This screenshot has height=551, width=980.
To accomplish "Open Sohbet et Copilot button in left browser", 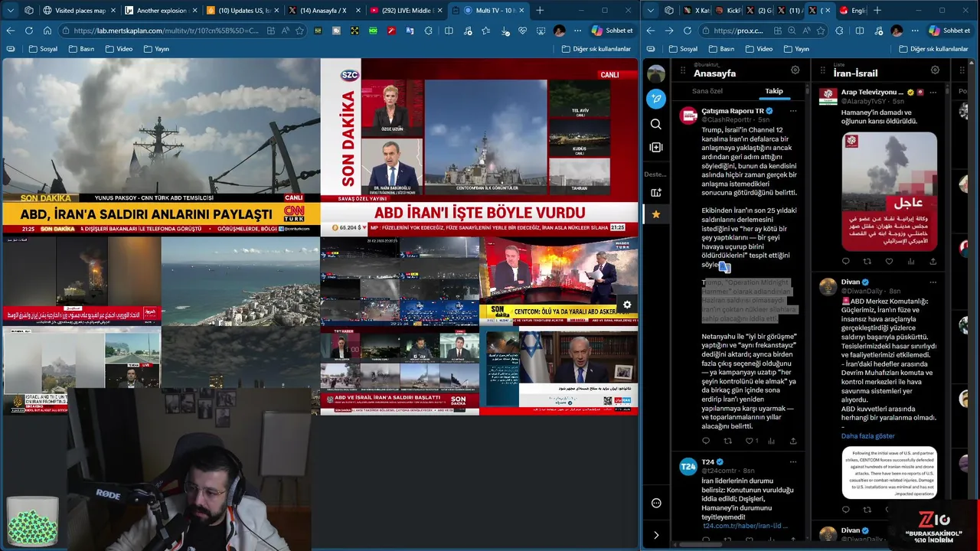I will pyautogui.click(x=612, y=31).
